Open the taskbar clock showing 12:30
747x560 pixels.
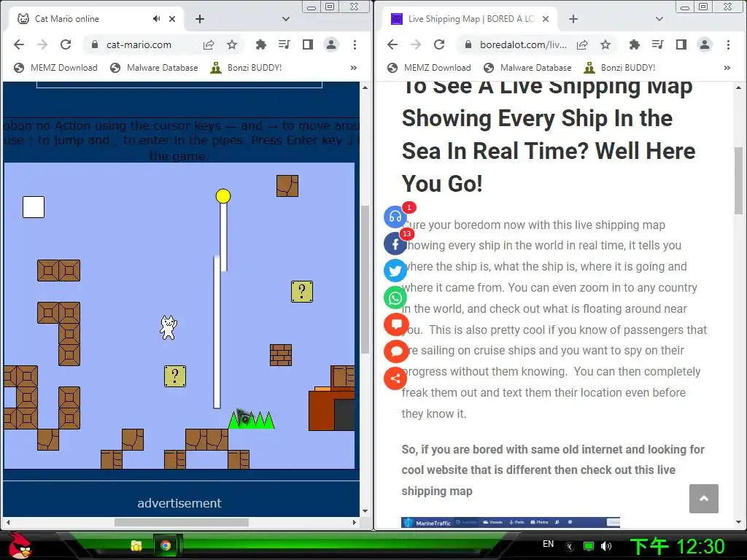(x=678, y=546)
